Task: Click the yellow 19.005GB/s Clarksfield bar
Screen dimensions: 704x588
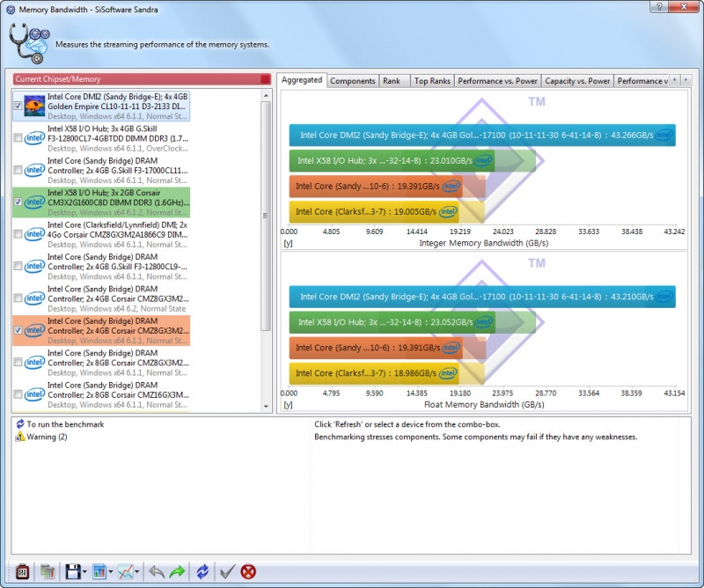Action: point(373,211)
